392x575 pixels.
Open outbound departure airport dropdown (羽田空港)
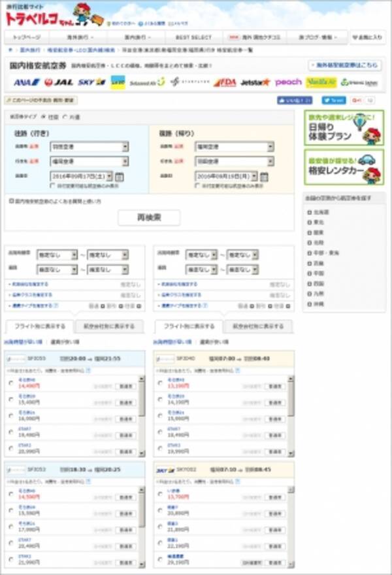pyautogui.click(x=90, y=147)
